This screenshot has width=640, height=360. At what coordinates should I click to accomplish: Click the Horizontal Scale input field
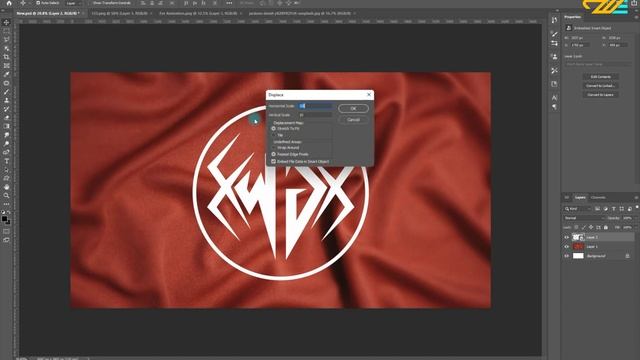pyautogui.click(x=315, y=106)
